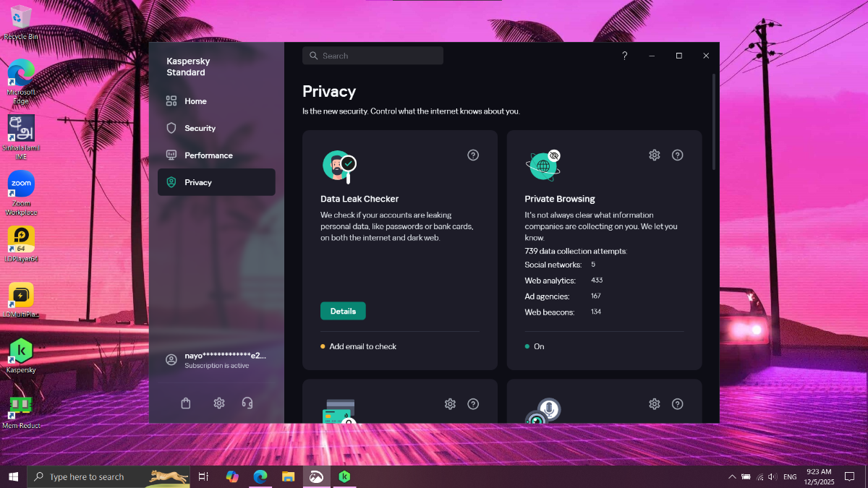Select the Zoom Workplace desktop shortcut

21,193
